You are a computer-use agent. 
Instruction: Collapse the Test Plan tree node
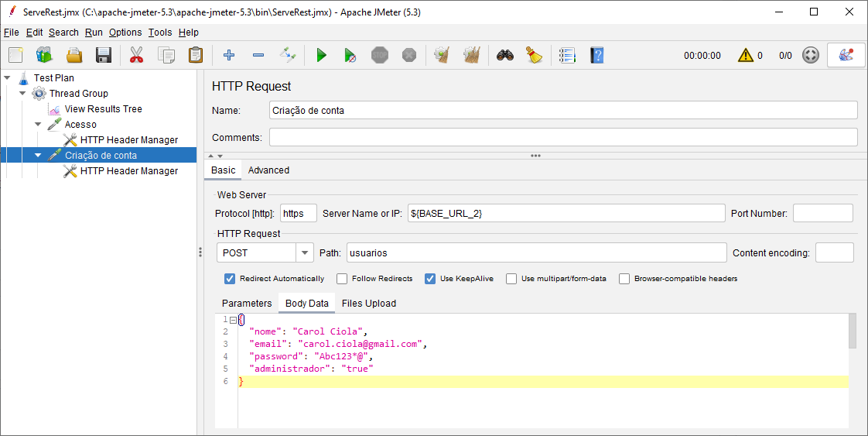coord(7,78)
